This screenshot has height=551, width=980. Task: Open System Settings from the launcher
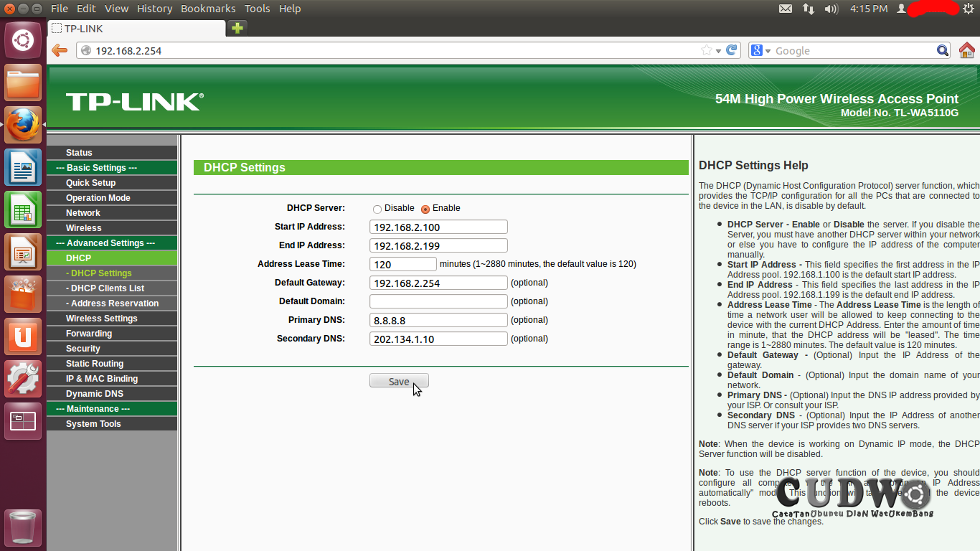(23, 379)
